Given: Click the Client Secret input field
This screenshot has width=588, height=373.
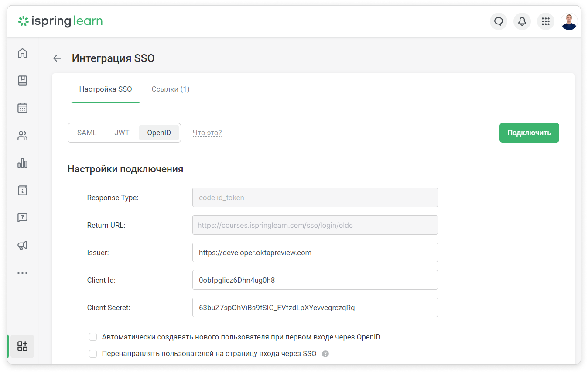Looking at the screenshot, I should click(x=315, y=308).
